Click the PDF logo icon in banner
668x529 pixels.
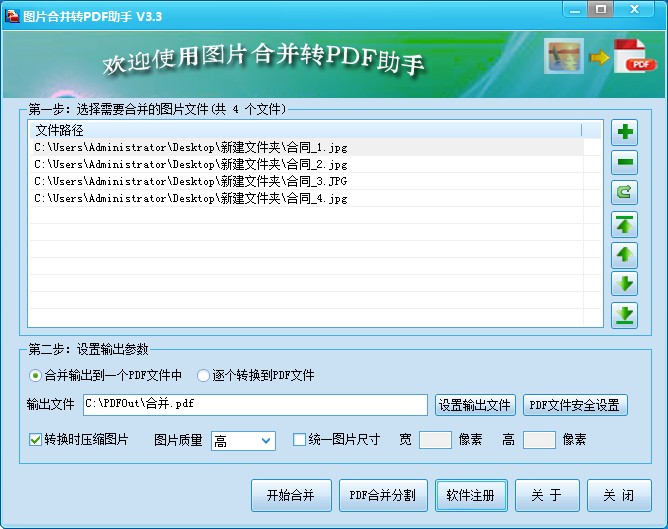634,57
